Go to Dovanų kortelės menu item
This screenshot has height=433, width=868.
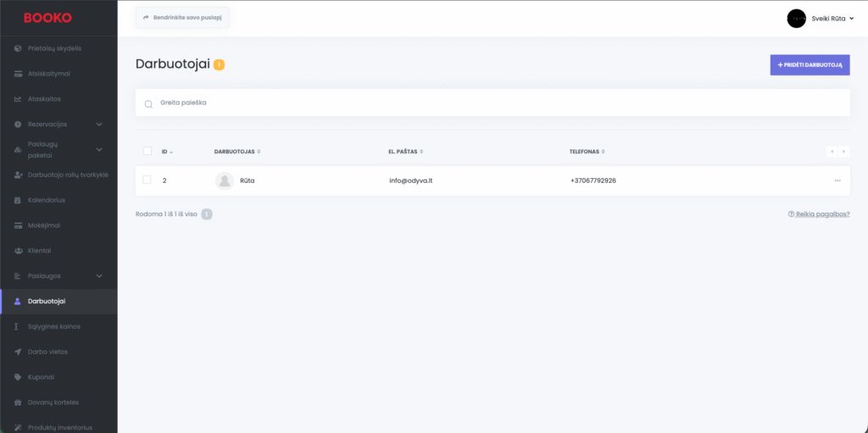point(53,402)
